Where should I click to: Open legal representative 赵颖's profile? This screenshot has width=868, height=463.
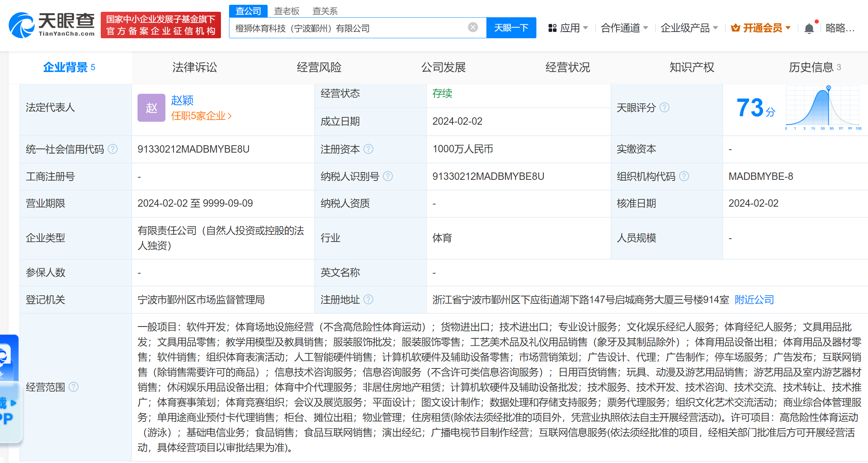click(182, 100)
